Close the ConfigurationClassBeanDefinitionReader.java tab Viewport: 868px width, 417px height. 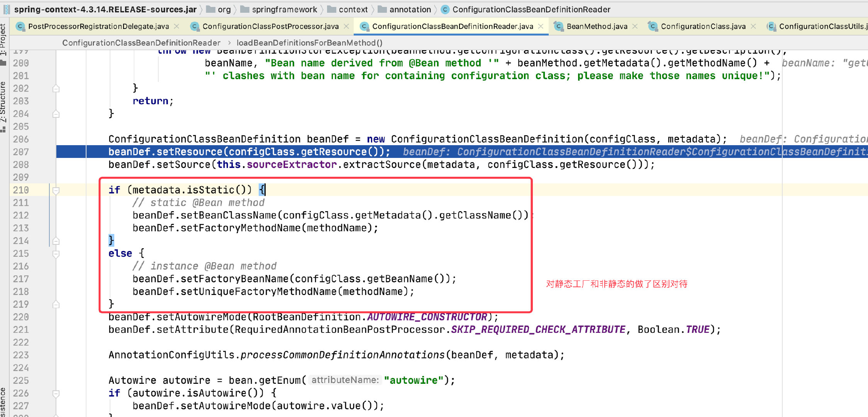tap(541, 26)
